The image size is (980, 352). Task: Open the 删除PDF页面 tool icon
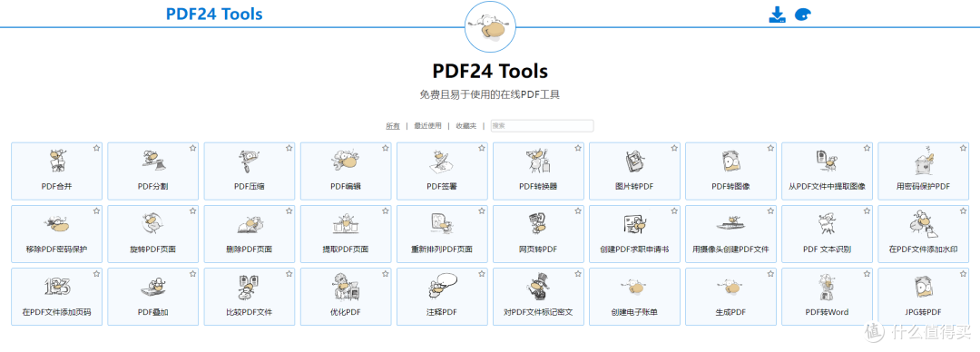point(250,224)
